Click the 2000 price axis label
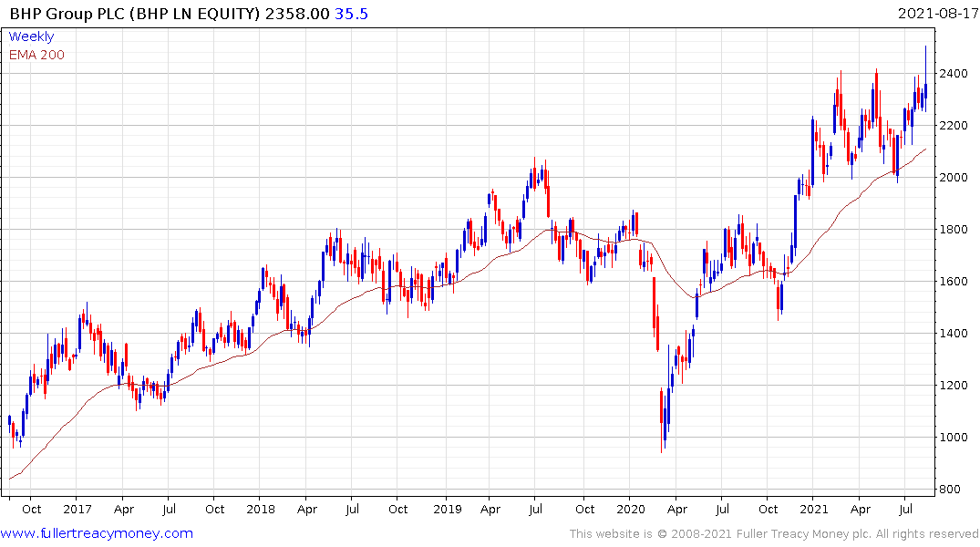This screenshot has height=547, width=980. click(954, 178)
